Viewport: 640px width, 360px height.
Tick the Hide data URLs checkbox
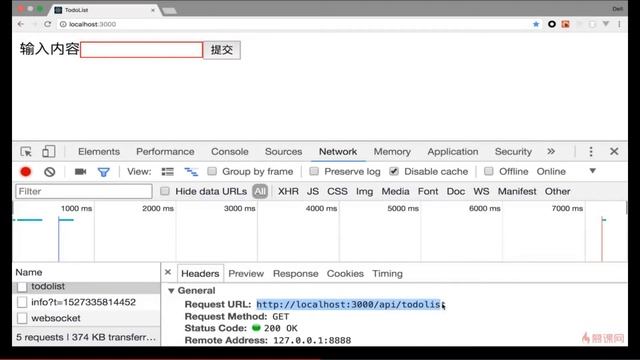point(164,191)
